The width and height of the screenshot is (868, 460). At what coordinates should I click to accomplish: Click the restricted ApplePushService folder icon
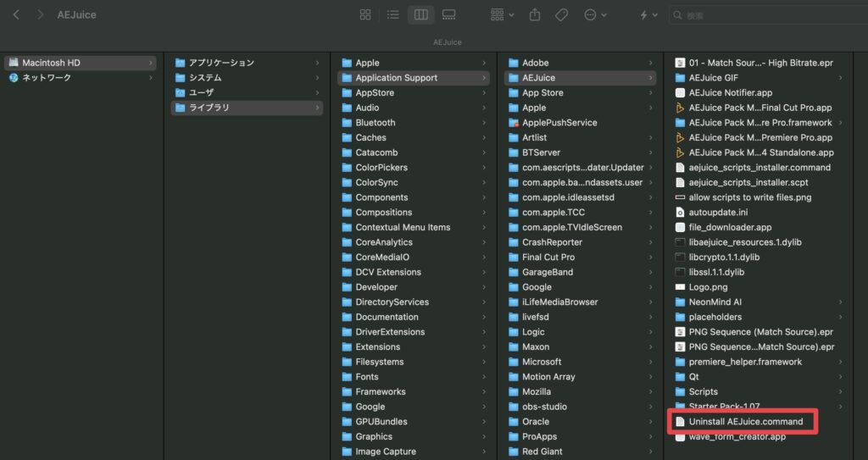click(x=514, y=122)
